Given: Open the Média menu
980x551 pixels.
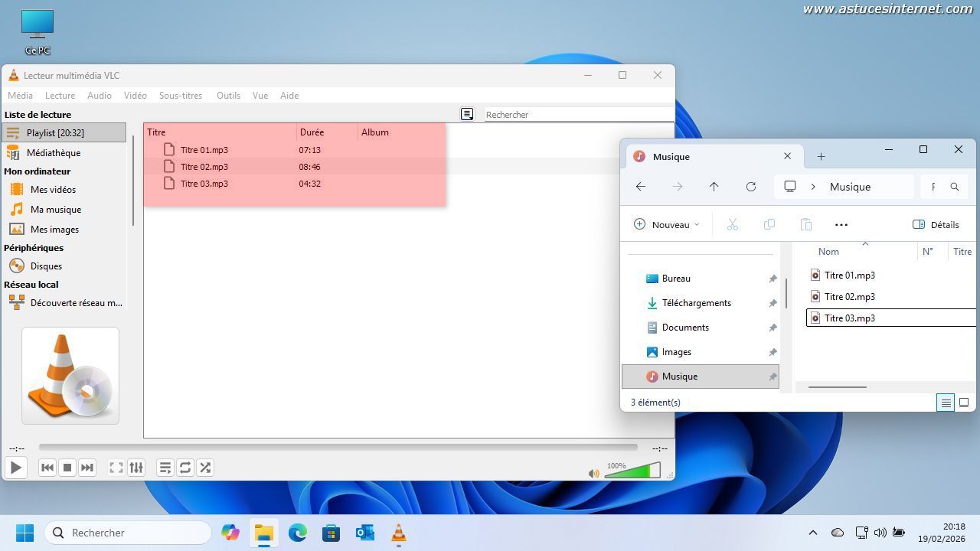Looking at the screenshot, I should tap(20, 96).
